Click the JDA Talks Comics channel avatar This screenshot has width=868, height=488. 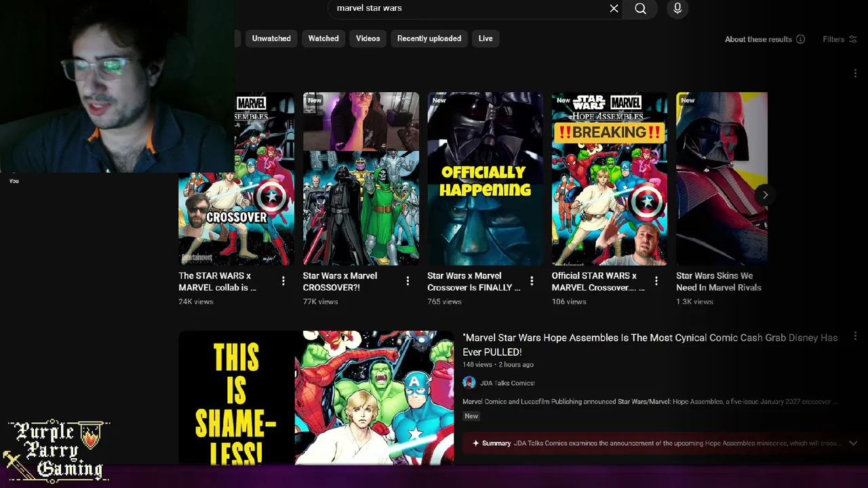click(x=469, y=383)
